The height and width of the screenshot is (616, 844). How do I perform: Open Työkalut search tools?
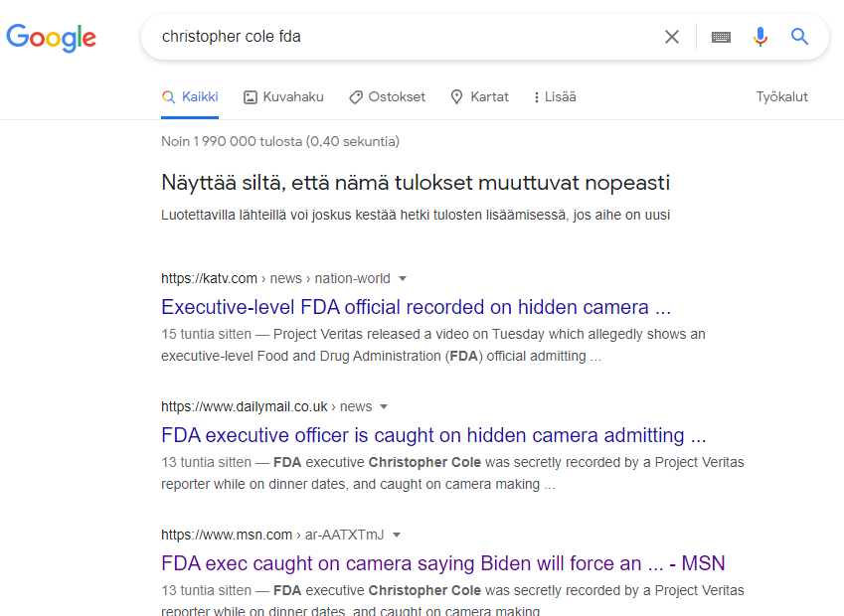tap(781, 96)
